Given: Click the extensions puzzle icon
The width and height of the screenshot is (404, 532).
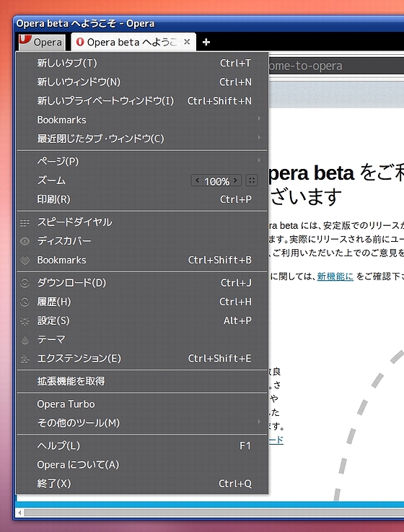Looking at the screenshot, I should tap(25, 359).
